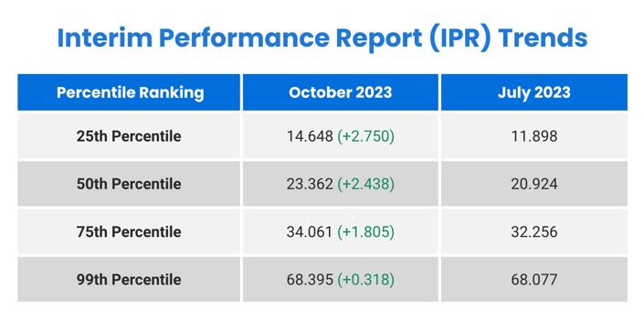The image size is (644, 332).
Task: Click the July value "68.077"
Action: 534,279
